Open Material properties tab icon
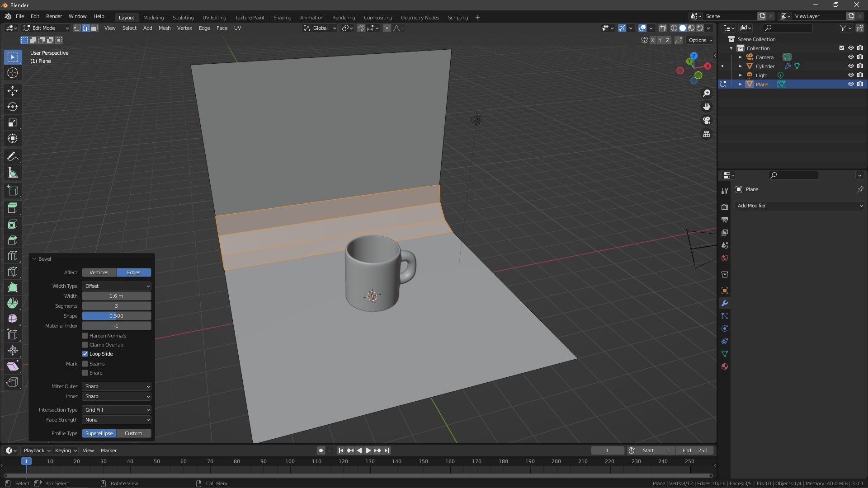 725,366
